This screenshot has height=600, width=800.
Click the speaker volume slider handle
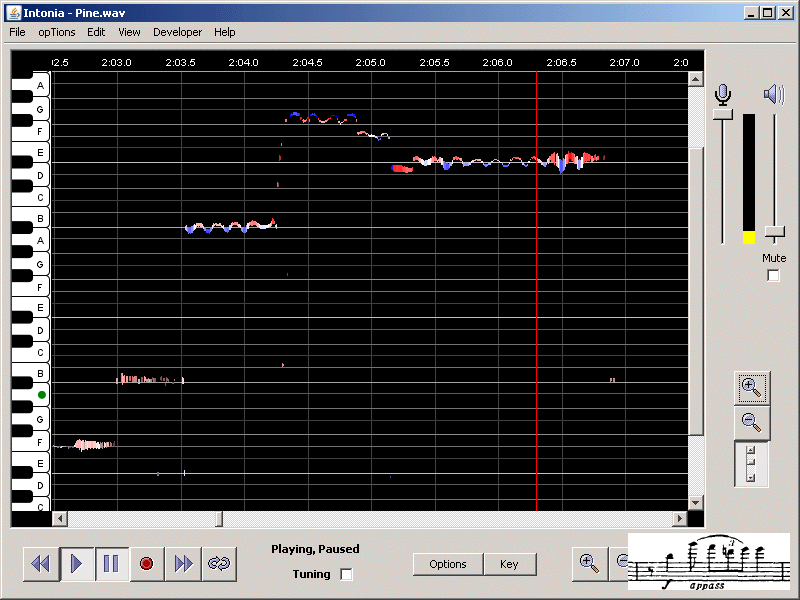coord(774,233)
